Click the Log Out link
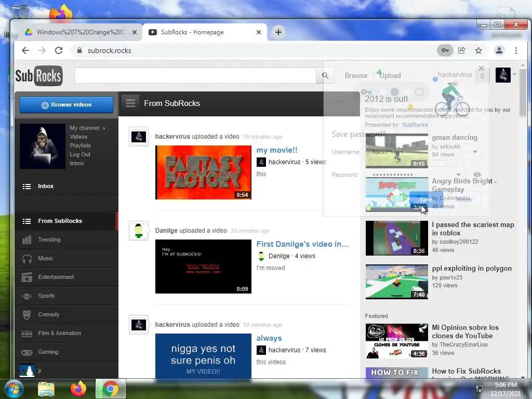Viewport: 532px width, 399px height. coord(80,154)
